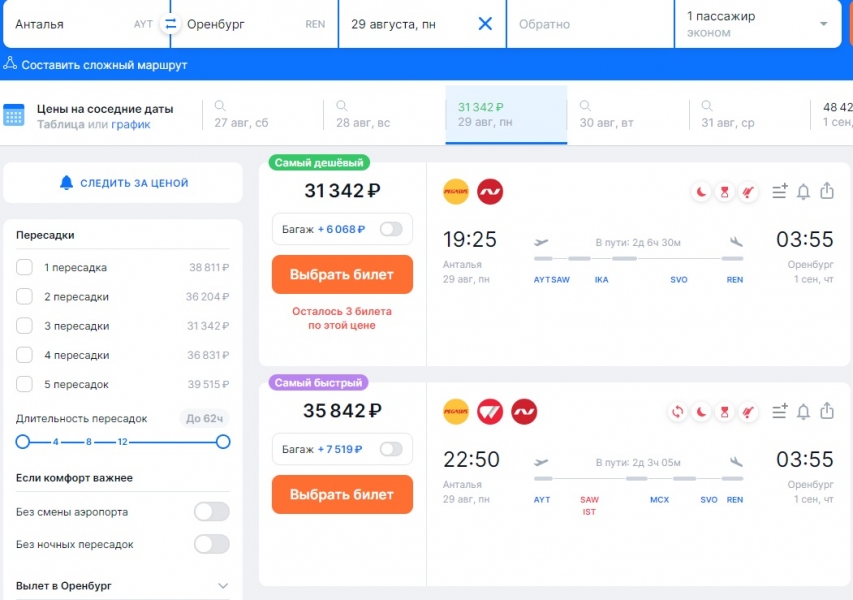Add fastest ticket to comparison list icon
This screenshot has height=600, width=853.
coord(779,411)
